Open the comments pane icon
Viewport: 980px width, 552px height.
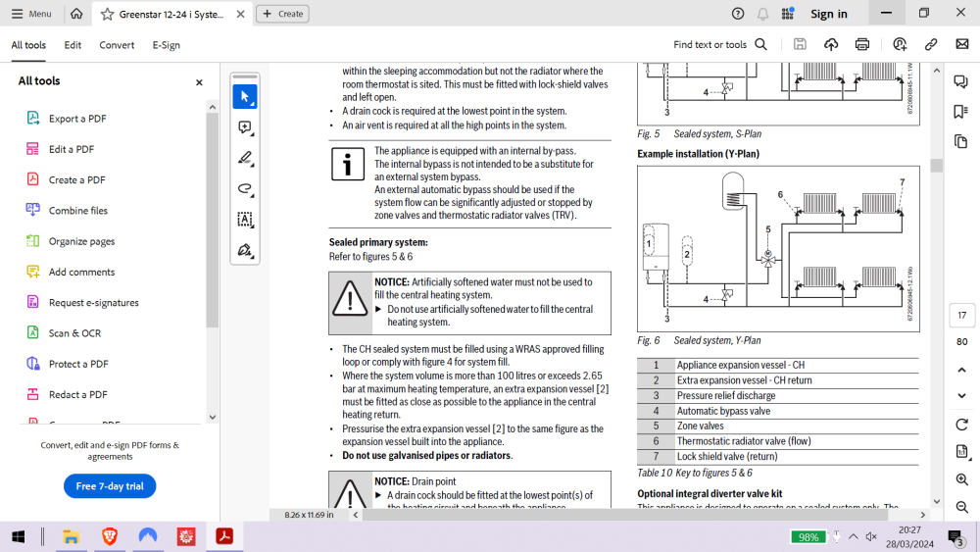(x=960, y=81)
